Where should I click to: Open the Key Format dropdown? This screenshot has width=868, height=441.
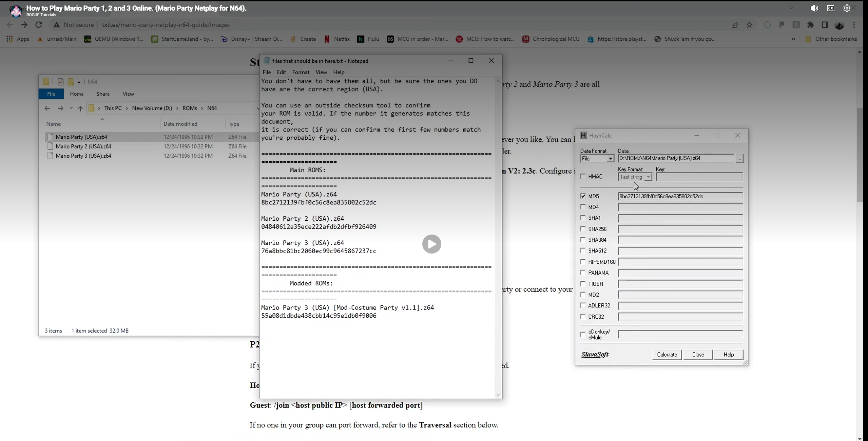pos(648,177)
